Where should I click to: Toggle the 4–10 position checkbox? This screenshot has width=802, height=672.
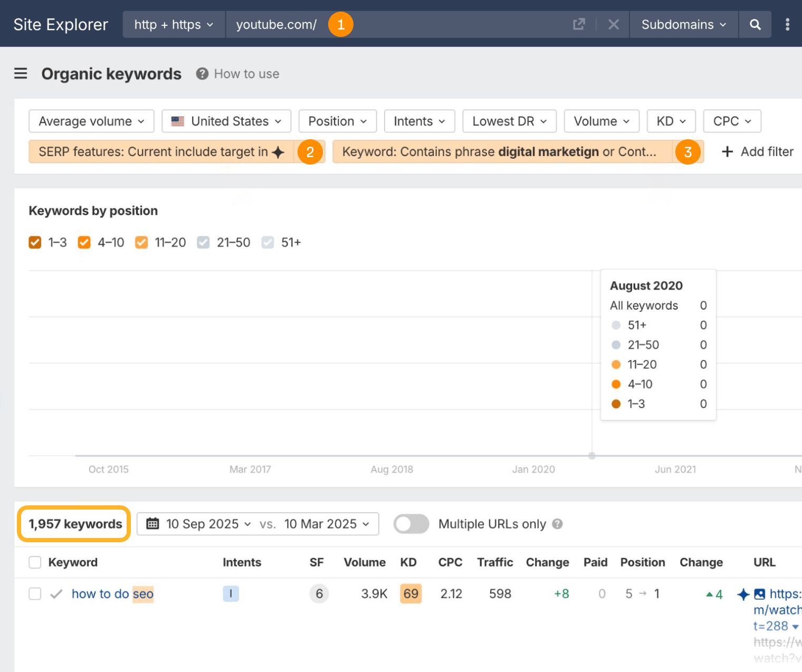(x=84, y=242)
